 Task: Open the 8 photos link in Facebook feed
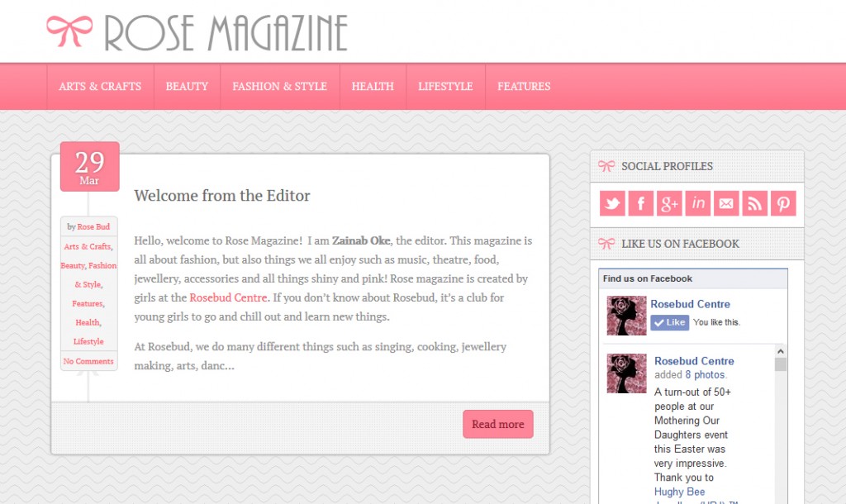point(706,374)
